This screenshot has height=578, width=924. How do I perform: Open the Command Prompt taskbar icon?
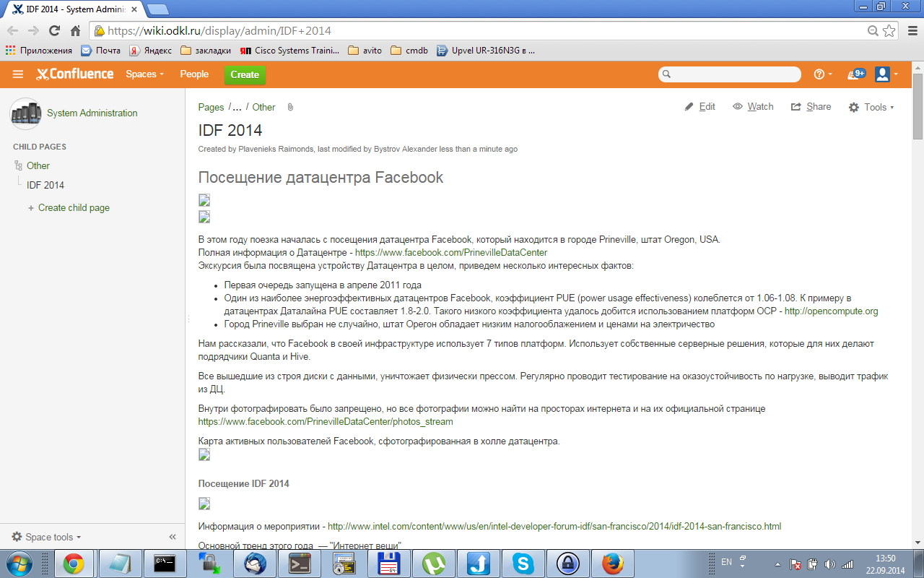point(165,564)
